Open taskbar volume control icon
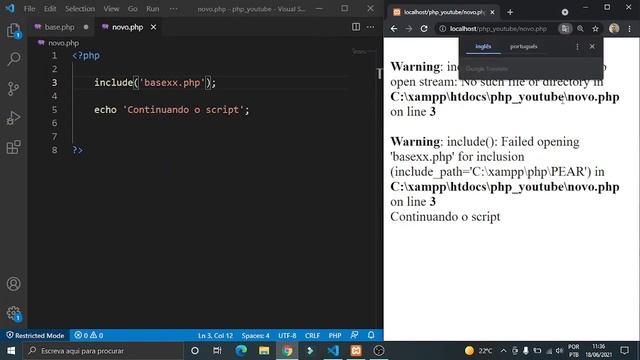The height and width of the screenshot is (360, 640). (x=560, y=351)
